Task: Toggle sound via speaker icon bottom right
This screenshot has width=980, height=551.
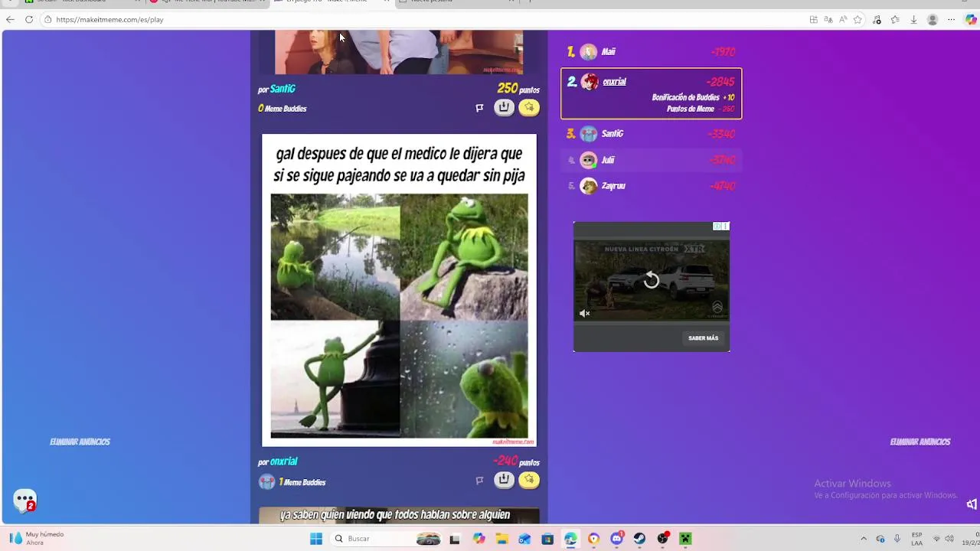Action: click(x=971, y=504)
